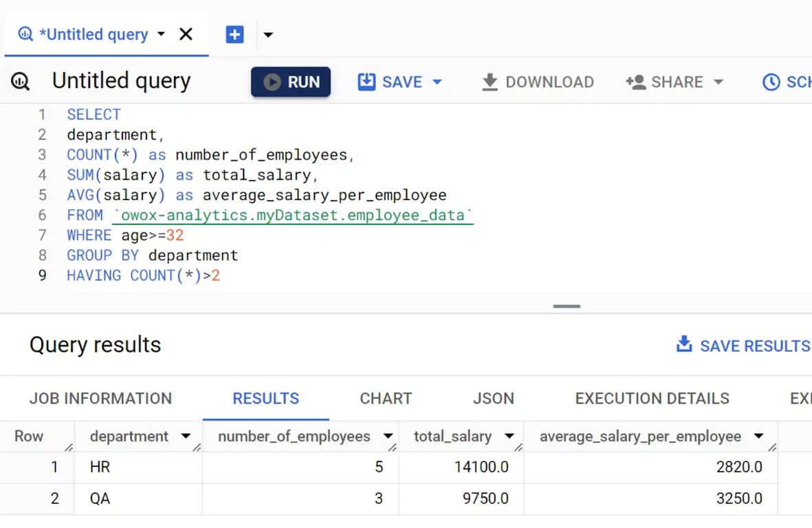
Task: Open the Chart tab
Action: click(x=386, y=398)
